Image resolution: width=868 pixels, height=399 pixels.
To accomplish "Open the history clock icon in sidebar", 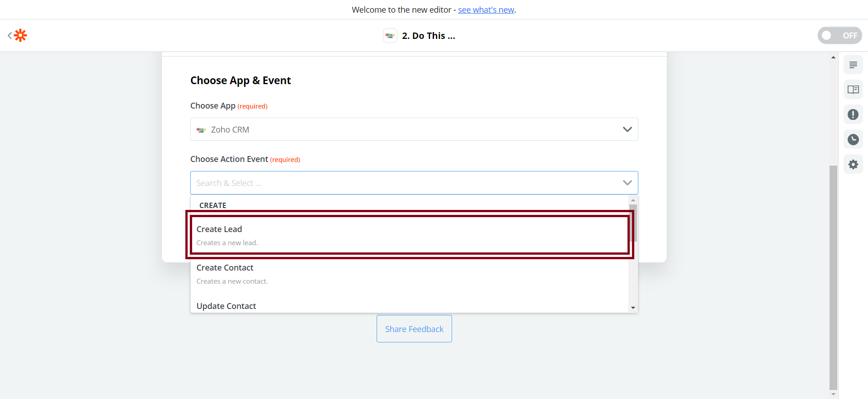I will click(x=853, y=139).
